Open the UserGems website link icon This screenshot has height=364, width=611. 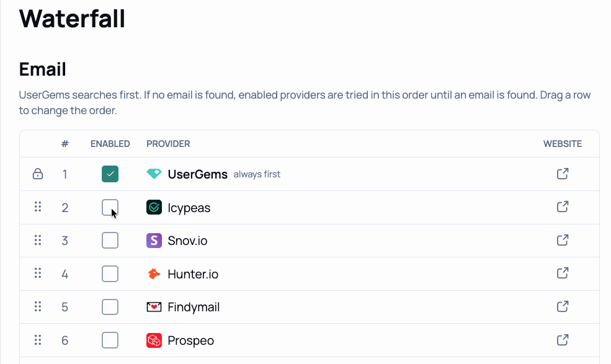[x=562, y=174]
